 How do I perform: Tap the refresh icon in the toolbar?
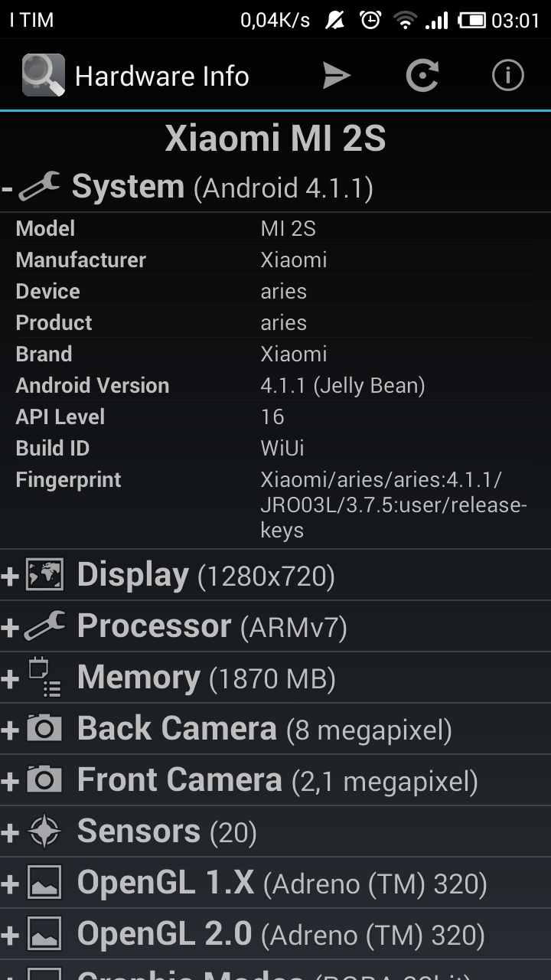coord(422,76)
